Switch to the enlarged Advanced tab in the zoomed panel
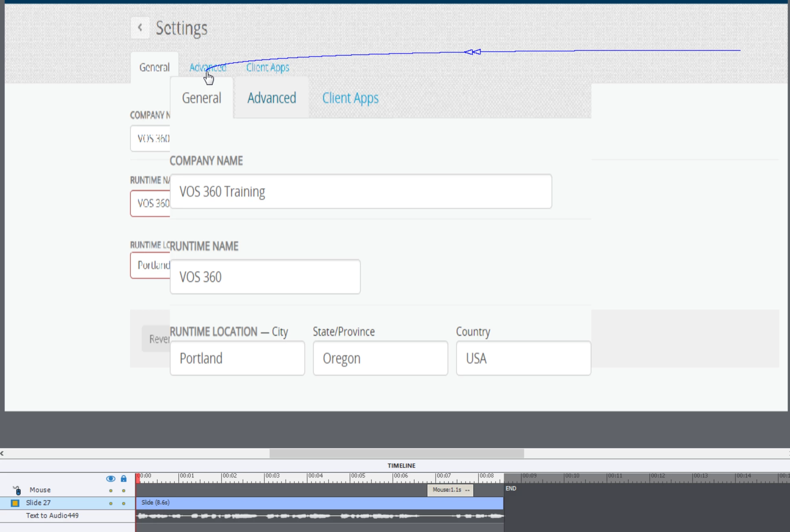 click(272, 98)
